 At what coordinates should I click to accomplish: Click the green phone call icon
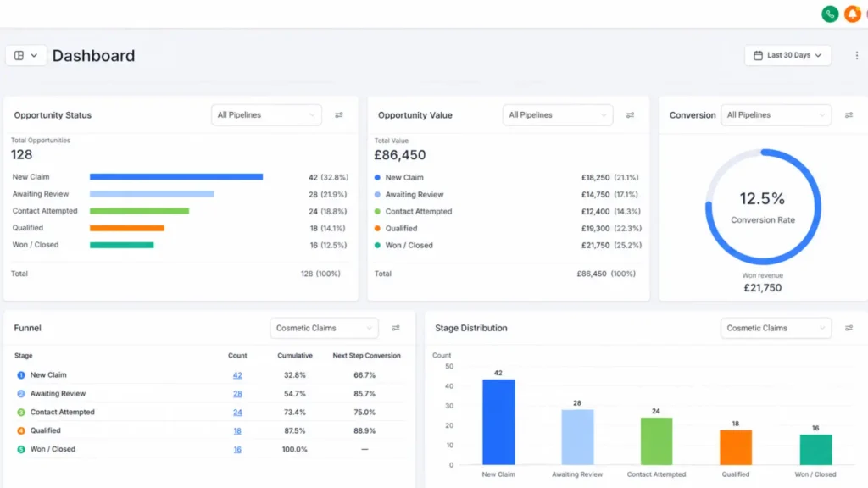[x=830, y=14]
